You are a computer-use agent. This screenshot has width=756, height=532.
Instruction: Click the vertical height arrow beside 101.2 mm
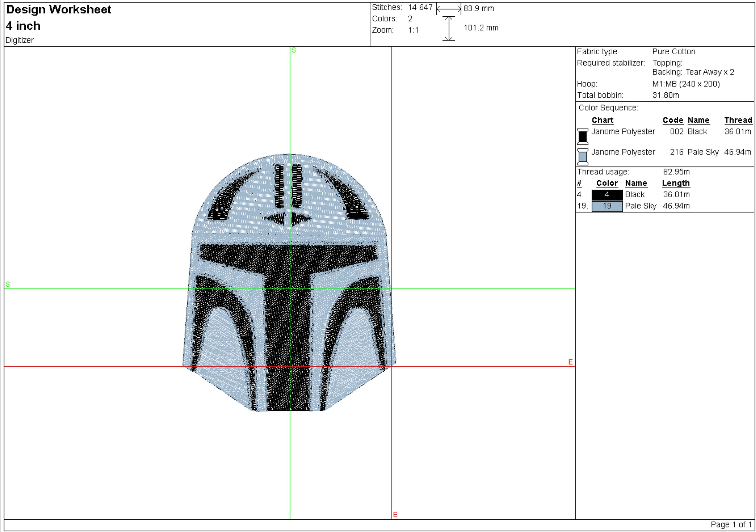click(449, 29)
